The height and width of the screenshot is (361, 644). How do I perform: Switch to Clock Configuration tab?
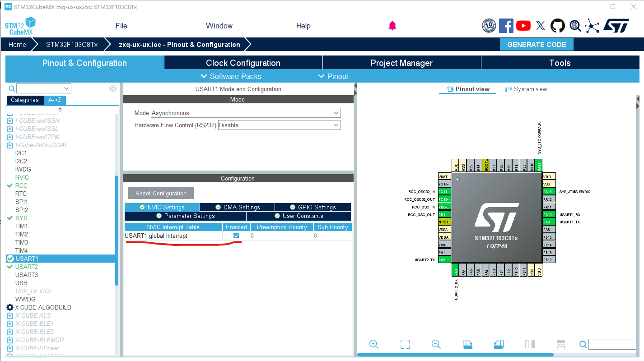click(x=243, y=63)
